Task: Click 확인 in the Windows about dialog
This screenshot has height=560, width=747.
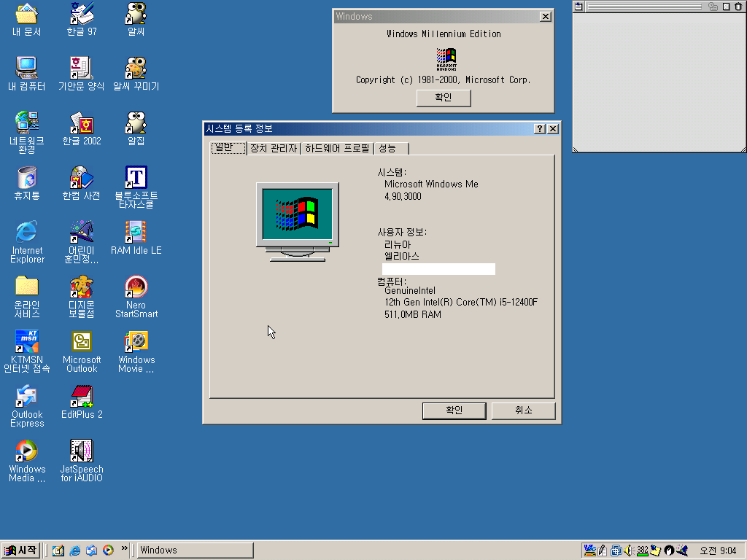Action: pyautogui.click(x=444, y=98)
